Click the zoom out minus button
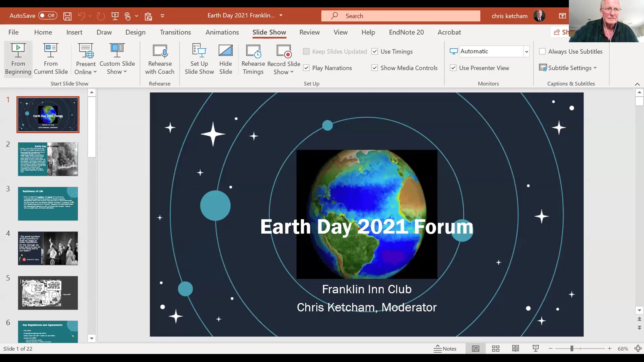644x362 pixels. coord(551,349)
